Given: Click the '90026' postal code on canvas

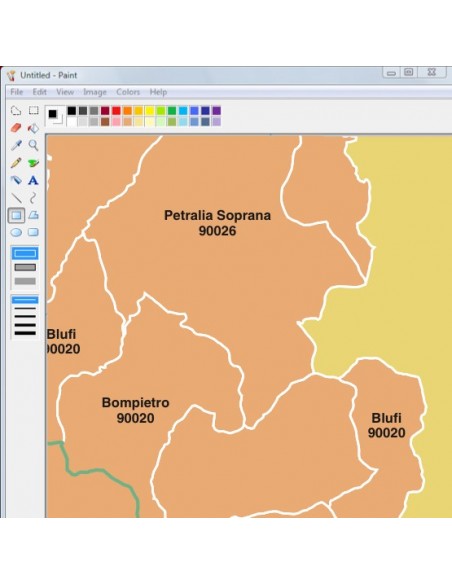Looking at the screenshot, I should tap(217, 231).
